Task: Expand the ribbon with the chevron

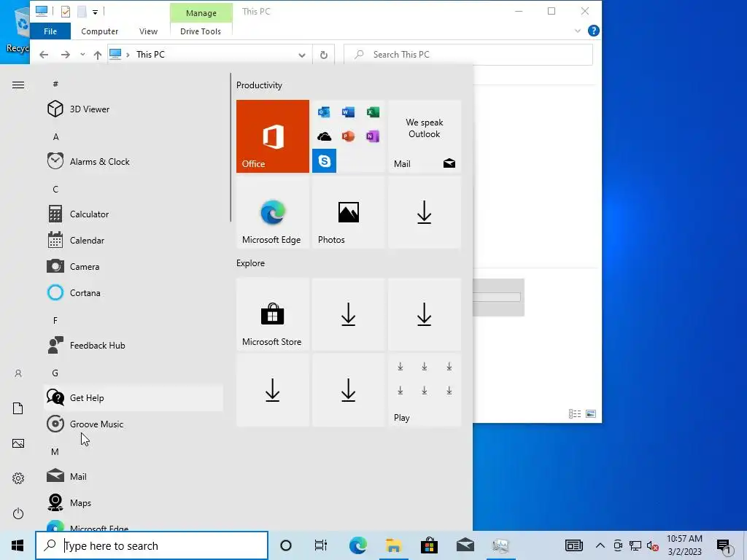Action: tap(578, 31)
